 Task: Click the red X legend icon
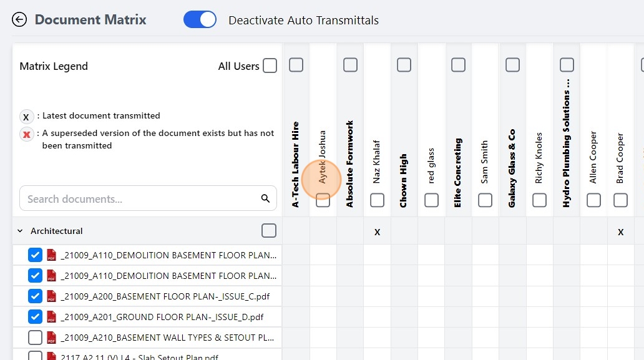tap(27, 134)
